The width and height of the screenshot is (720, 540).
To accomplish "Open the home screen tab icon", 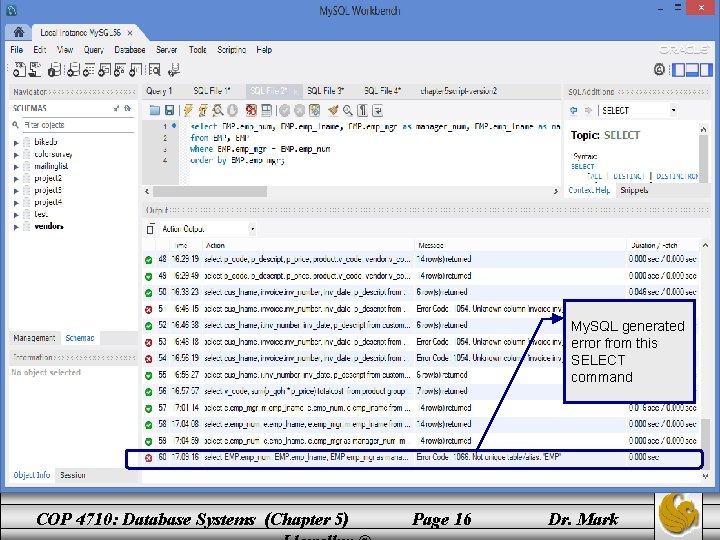I will (18, 32).
